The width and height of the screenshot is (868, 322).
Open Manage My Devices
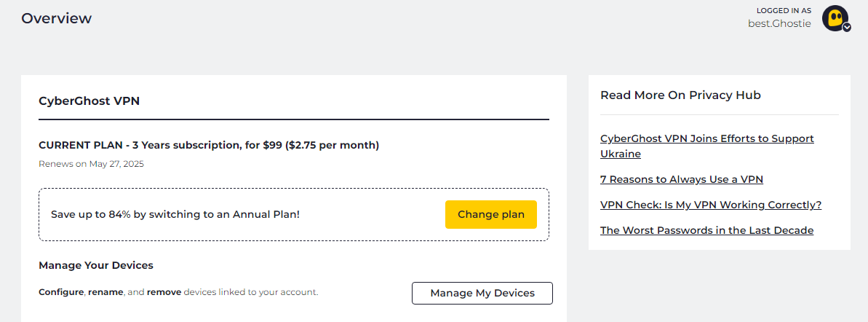482,293
